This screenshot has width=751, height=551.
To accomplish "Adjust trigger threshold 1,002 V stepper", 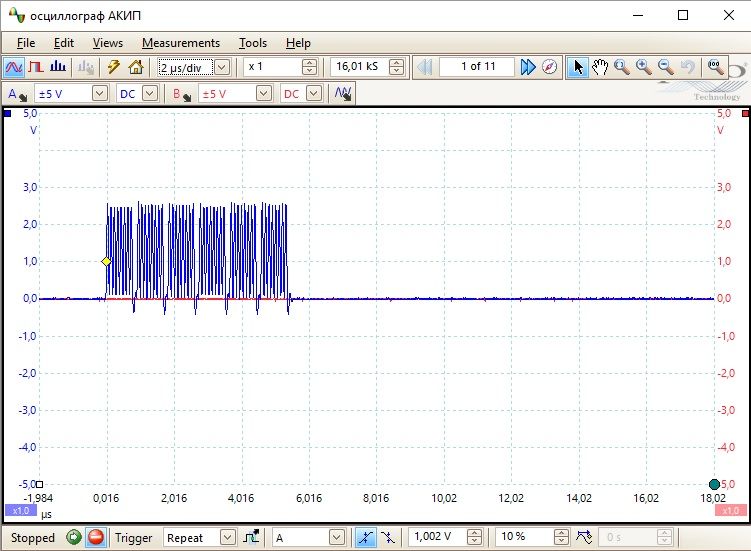I will tap(474, 537).
